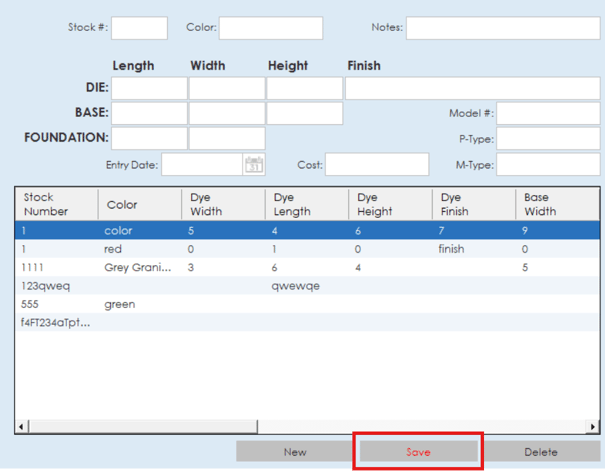Screen dimensions: 605x471
Task: Click into the Notes text box
Action: coord(502,28)
